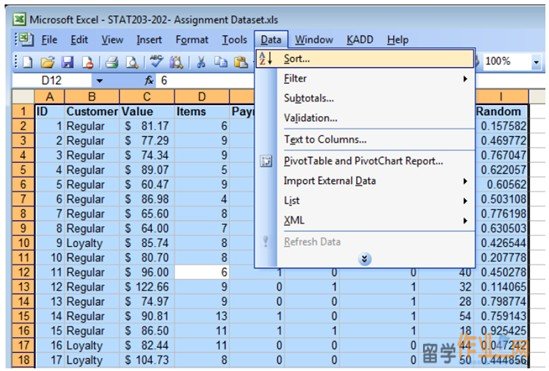Viewport: 549px width, 371px height.
Task: Open the Window menu
Action: [x=314, y=40]
